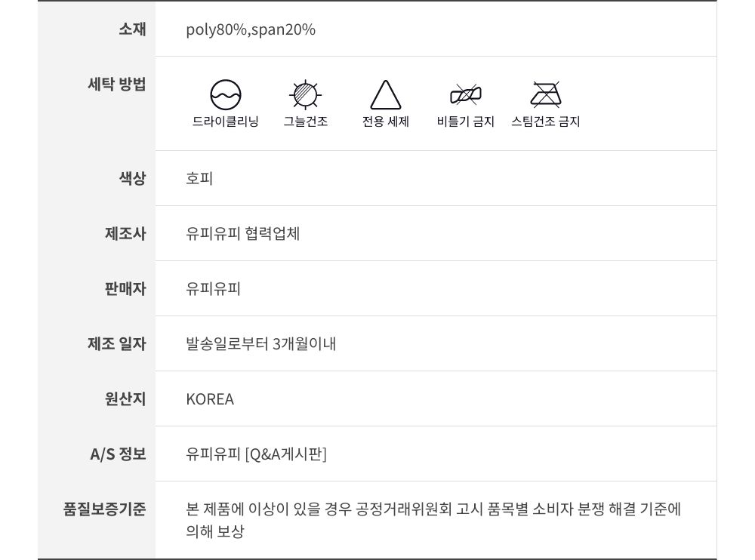Click the do-not-wring crossed icon

pos(465,95)
